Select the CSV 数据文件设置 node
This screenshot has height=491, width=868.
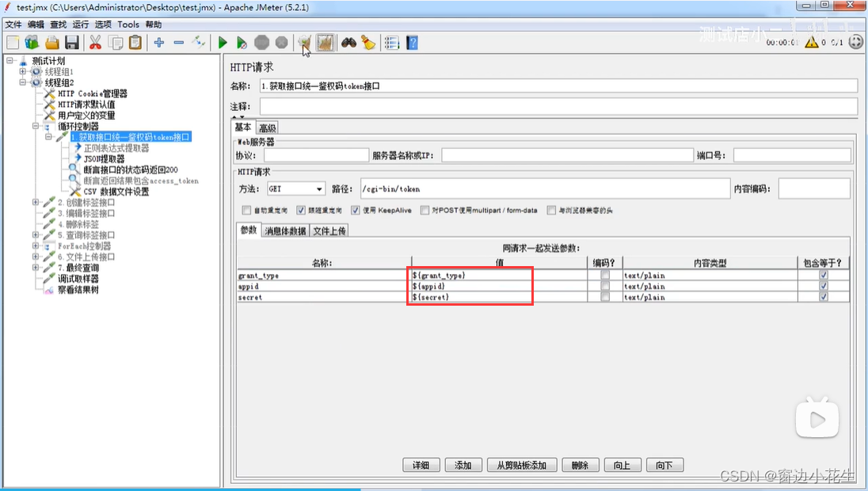coord(116,192)
